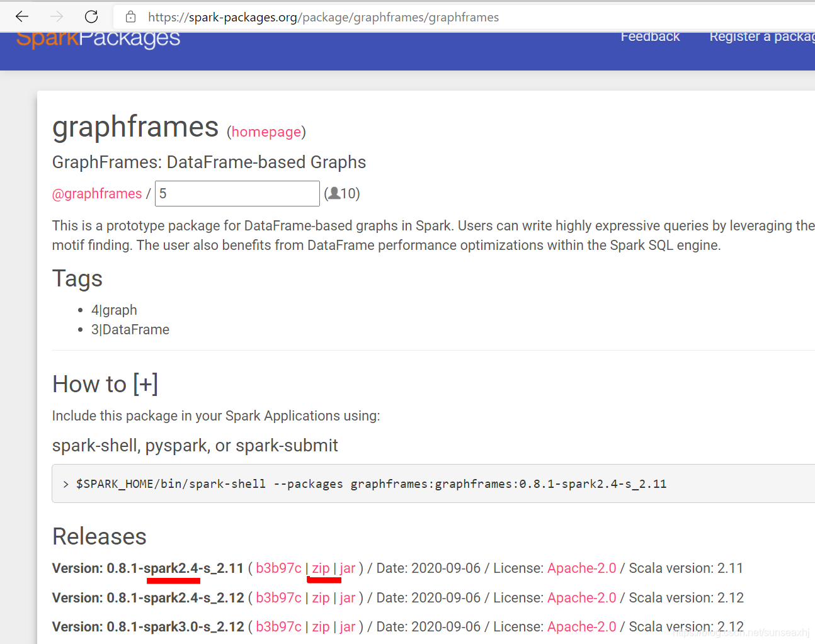Click 'Include this package in your Spark Applications' text
This screenshot has width=815, height=644.
tap(216, 415)
